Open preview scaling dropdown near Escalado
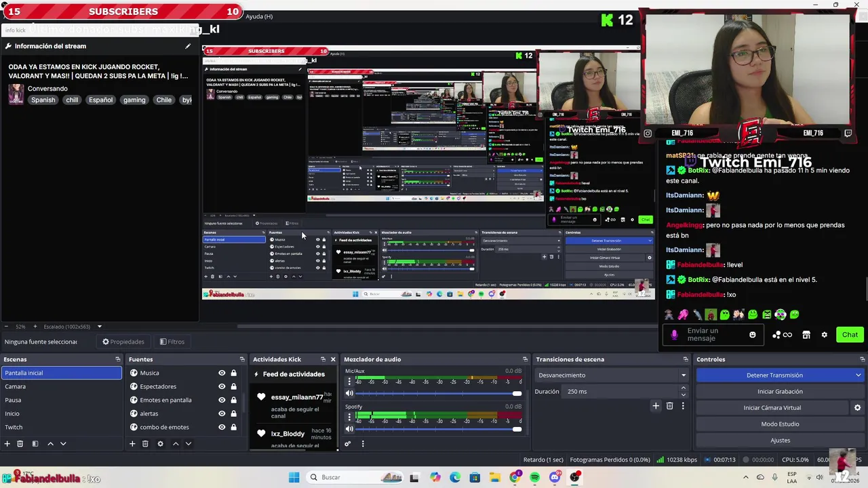 click(99, 327)
